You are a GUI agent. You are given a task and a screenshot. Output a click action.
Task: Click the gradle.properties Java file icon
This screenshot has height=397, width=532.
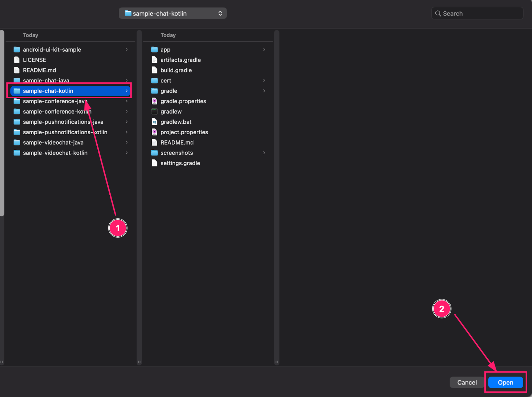tap(154, 101)
